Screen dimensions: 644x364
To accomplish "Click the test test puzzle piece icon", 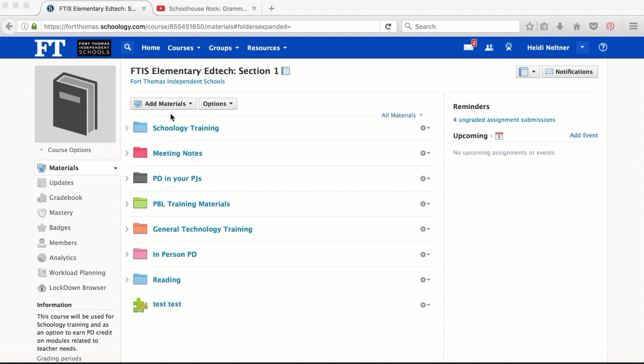I will 140,305.
